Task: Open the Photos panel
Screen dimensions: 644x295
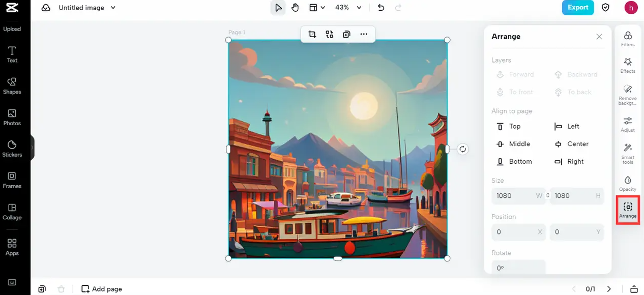Action: (x=12, y=117)
